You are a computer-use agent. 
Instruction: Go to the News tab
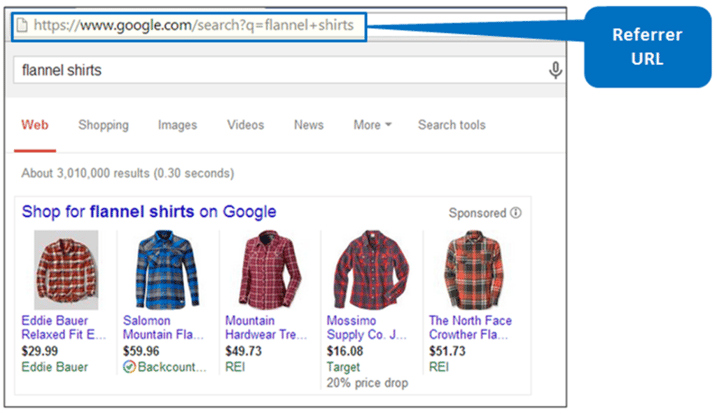(x=309, y=125)
